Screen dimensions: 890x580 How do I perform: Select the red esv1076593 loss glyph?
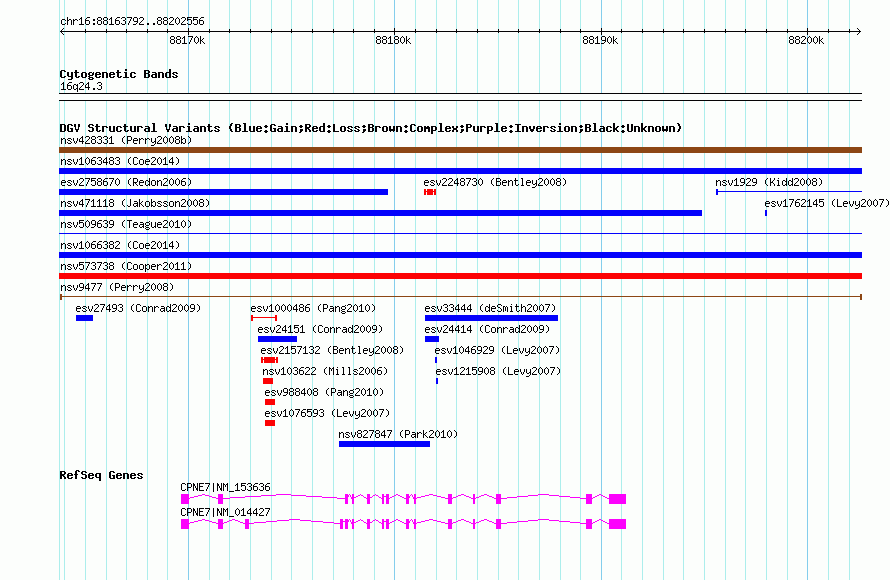[270, 423]
